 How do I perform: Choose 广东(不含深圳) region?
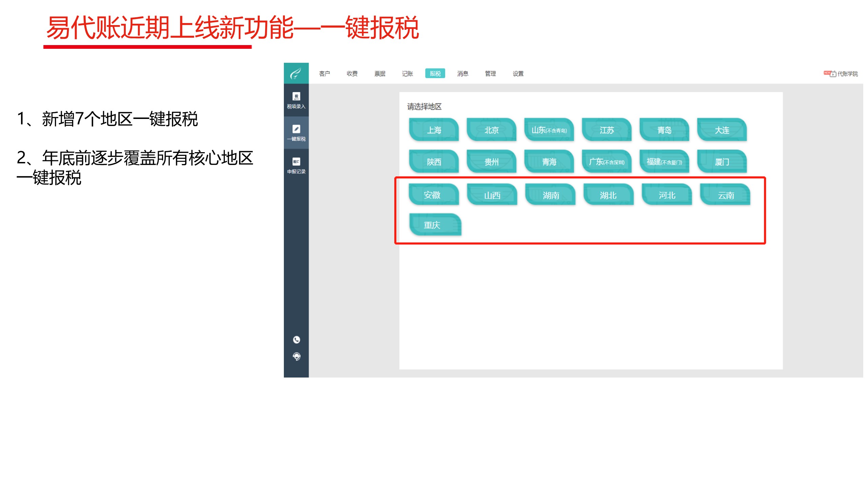(x=607, y=162)
